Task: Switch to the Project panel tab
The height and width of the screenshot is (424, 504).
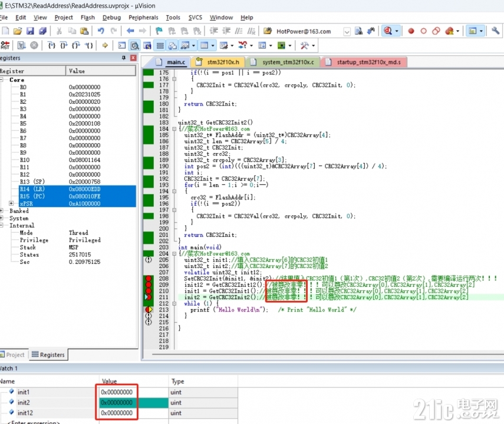Action: [13, 355]
